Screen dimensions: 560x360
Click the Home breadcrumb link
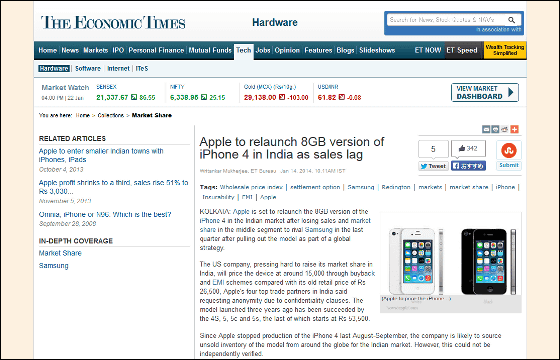(82, 115)
